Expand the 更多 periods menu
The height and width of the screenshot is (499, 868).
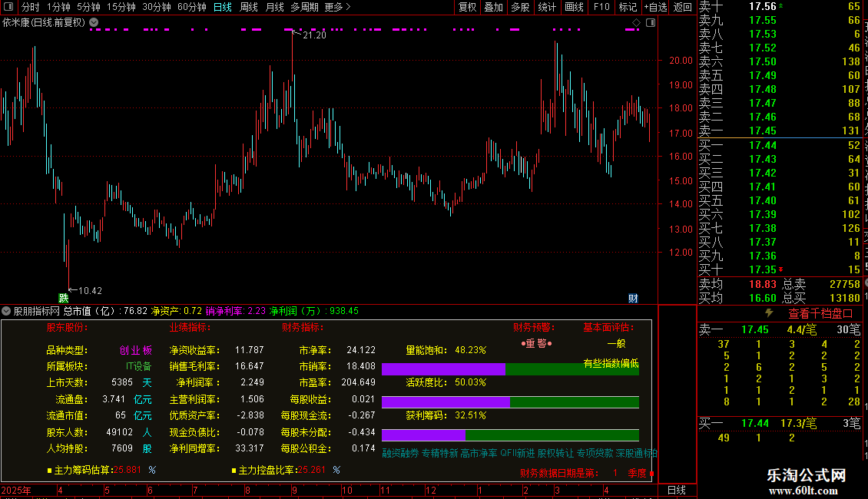(337, 7)
